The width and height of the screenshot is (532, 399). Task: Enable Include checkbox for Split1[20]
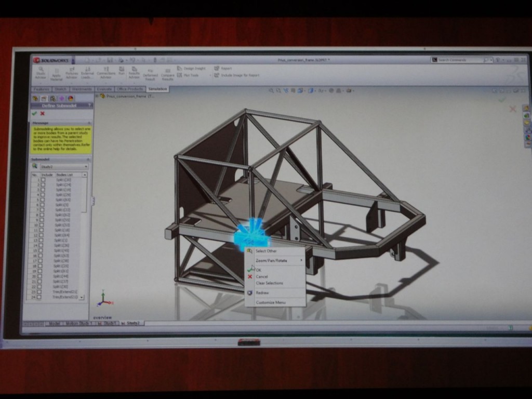coord(42,179)
